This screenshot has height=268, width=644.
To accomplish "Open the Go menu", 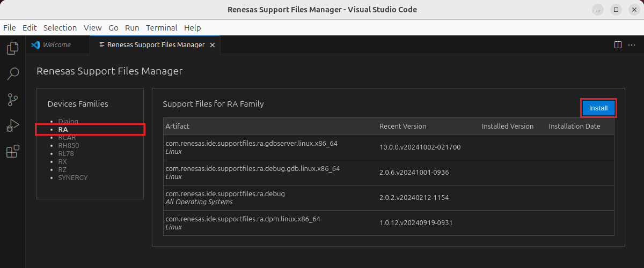I will 113,28.
